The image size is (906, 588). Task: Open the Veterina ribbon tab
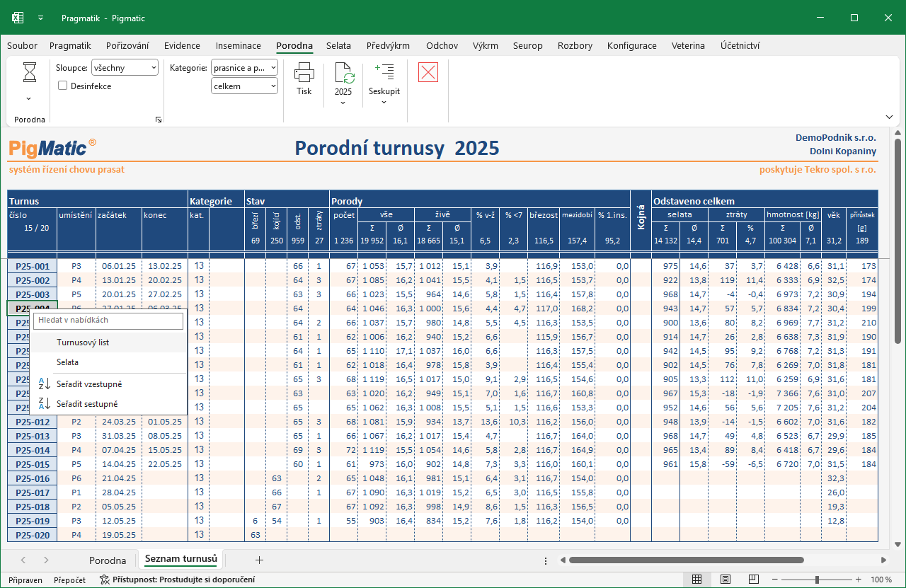[688, 46]
